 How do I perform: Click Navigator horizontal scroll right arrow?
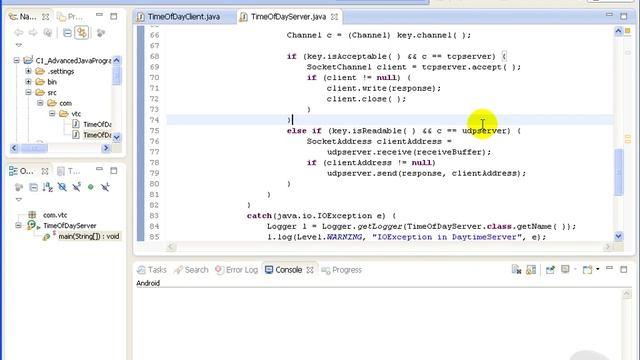[106, 148]
